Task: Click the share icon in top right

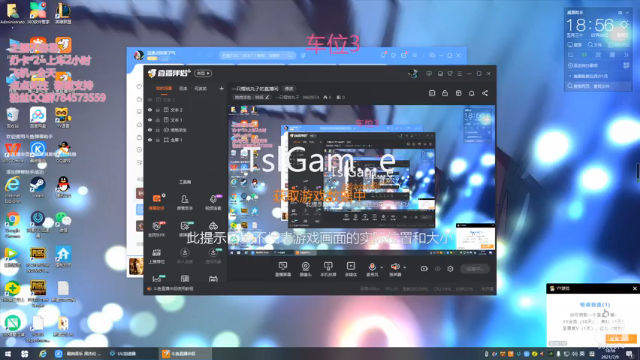Action: pos(485,93)
